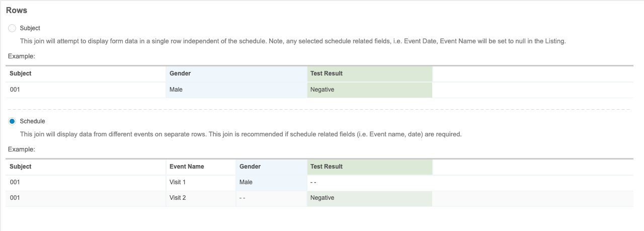Image resolution: width=644 pixels, height=231 pixels.
Task: Click Test Result header in Subject example table
Action: pyautogui.click(x=326, y=73)
